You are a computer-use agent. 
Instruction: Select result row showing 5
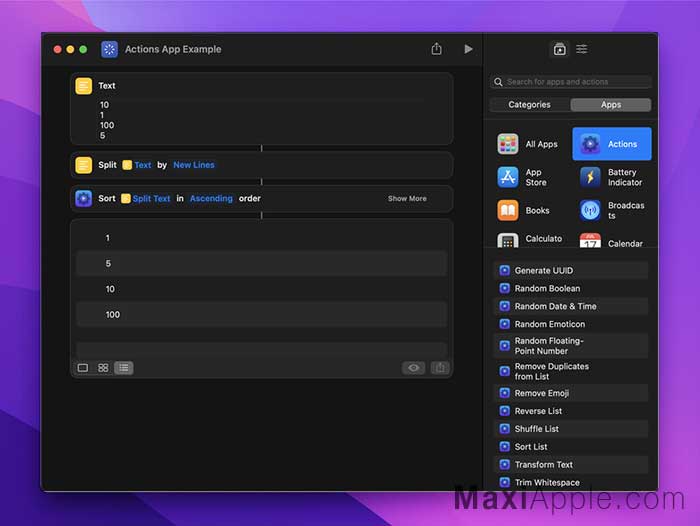[x=262, y=263]
